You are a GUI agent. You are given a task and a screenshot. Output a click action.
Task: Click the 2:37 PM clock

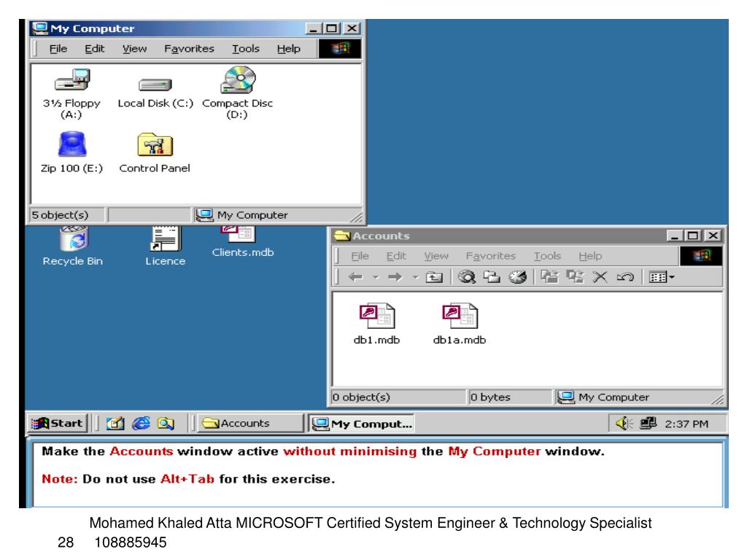(x=686, y=424)
